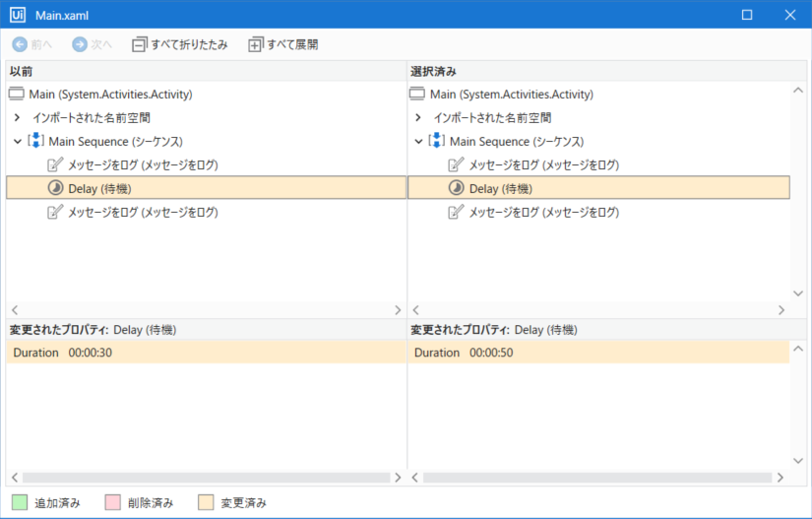812x519 pixels.
Task: Click the UiPath logo in title bar
Action: point(18,15)
